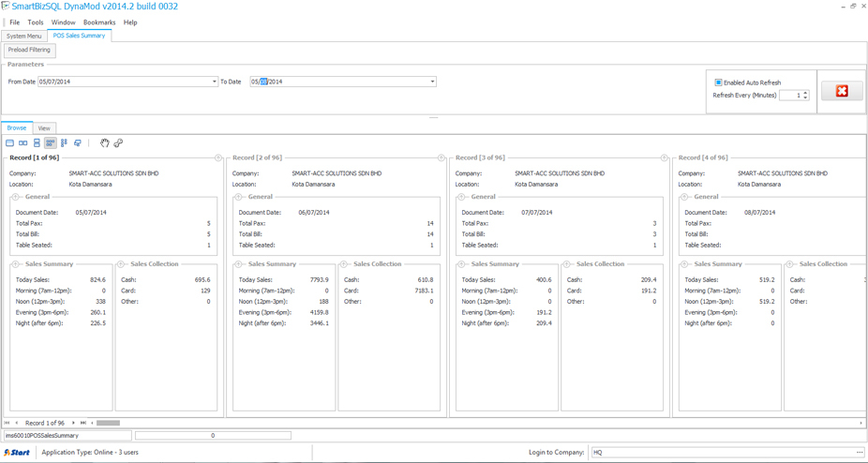Collapse General group in Record 3
The image size is (868, 463).
(462, 197)
